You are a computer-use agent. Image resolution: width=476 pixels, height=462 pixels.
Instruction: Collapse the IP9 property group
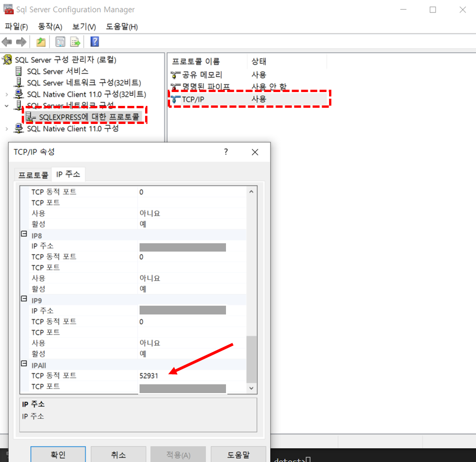[x=24, y=299]
